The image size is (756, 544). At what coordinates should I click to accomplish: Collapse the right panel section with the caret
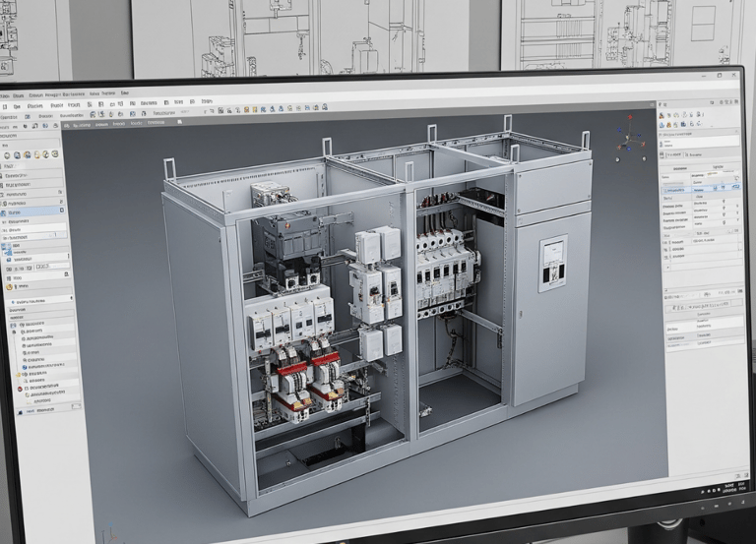(x=736, y=131)
